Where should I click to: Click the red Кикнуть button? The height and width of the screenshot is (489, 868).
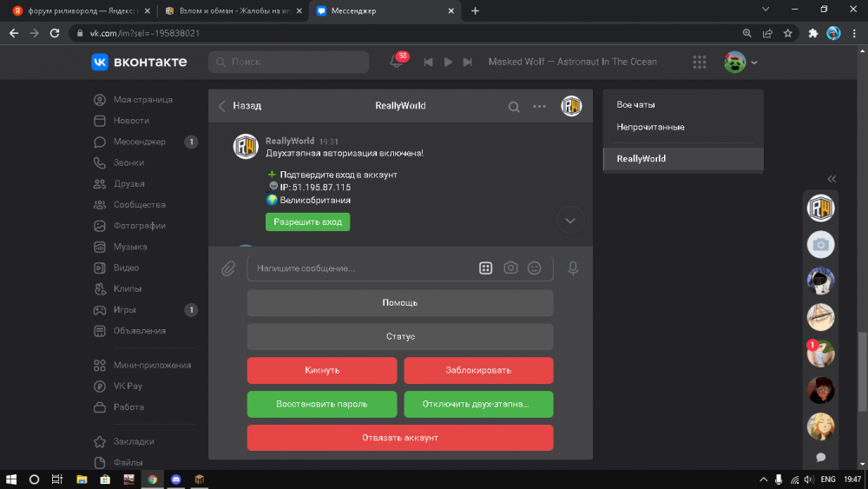[322, 371]
